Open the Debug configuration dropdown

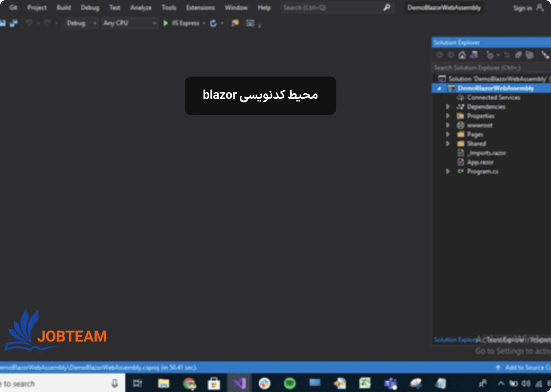pos(82,23)
